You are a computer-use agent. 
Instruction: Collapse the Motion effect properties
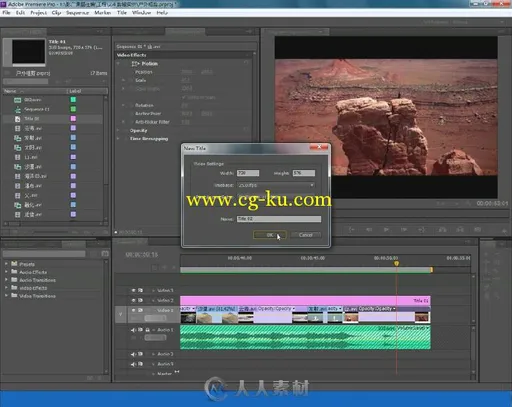118,64
